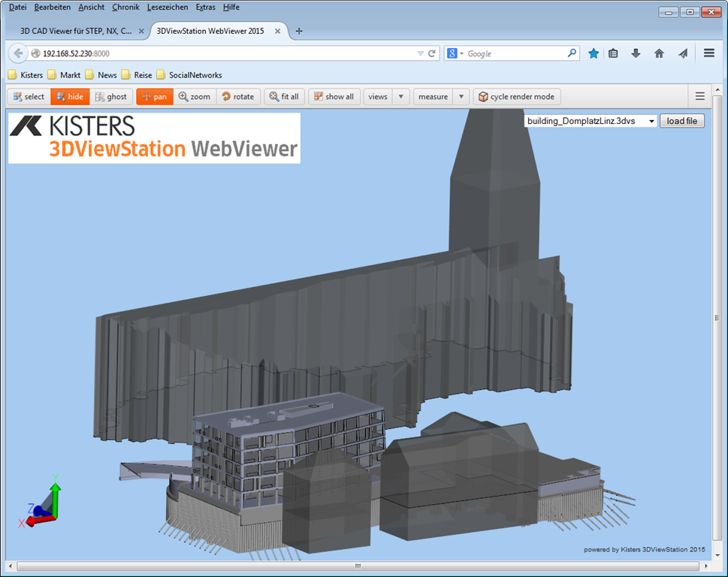Click cycle render mode button
The height and width of the screenshot is (577, 728).
point(517,97)
